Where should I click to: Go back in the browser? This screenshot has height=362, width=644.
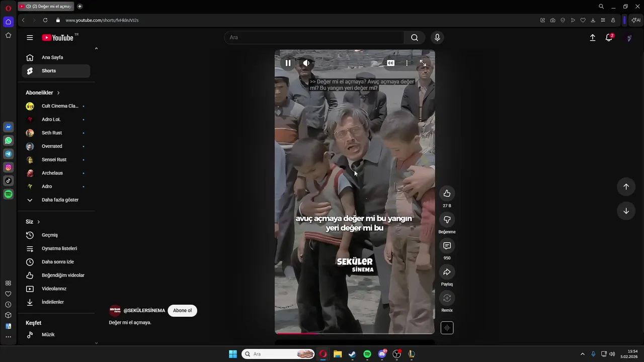pyautogui.click(x=23, y=20)
